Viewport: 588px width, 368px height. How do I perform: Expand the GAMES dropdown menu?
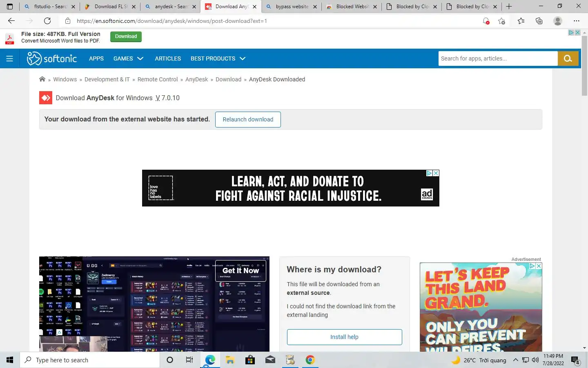click(128, 58)
